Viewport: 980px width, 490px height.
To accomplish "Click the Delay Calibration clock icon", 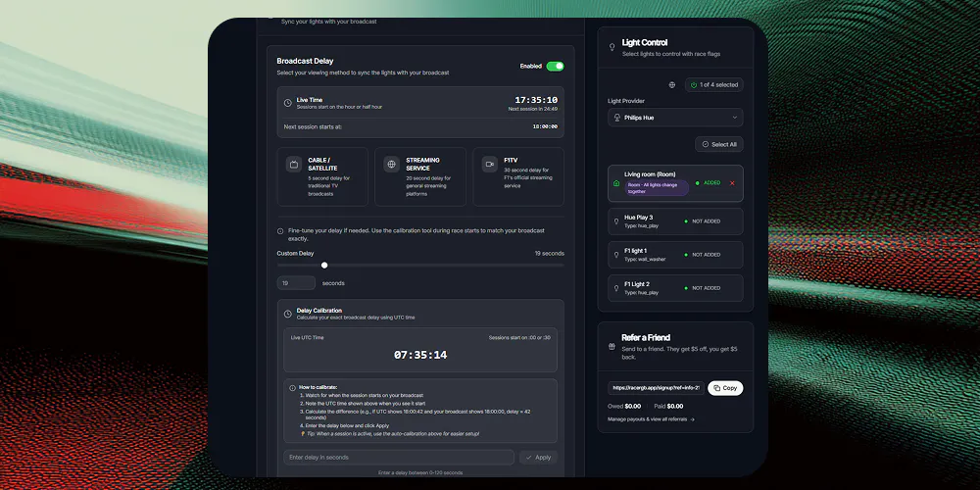I will click(x=287, y=314).
